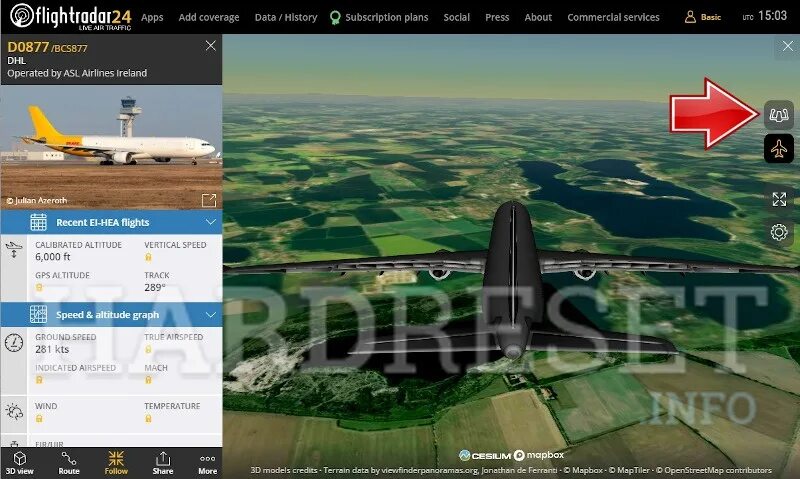Open the About menu
Viewport: 800px width, 479px height.
point(538,17)
